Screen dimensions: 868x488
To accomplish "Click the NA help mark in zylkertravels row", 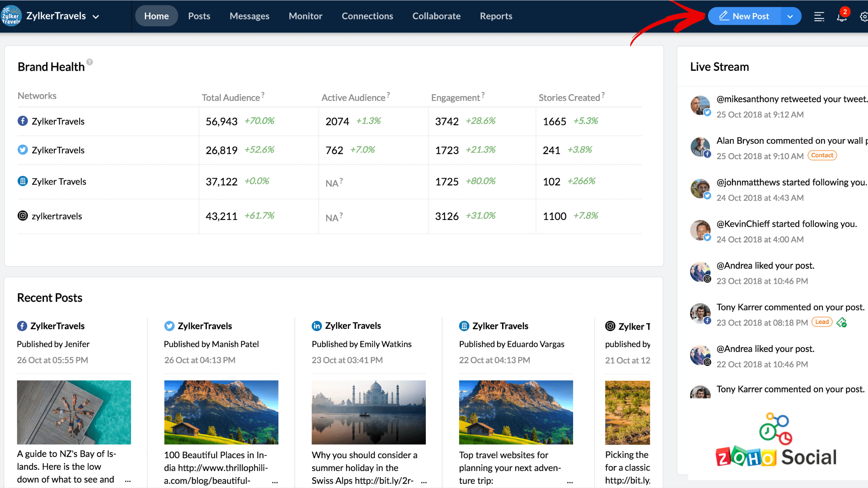I will (x=341, y=215).
